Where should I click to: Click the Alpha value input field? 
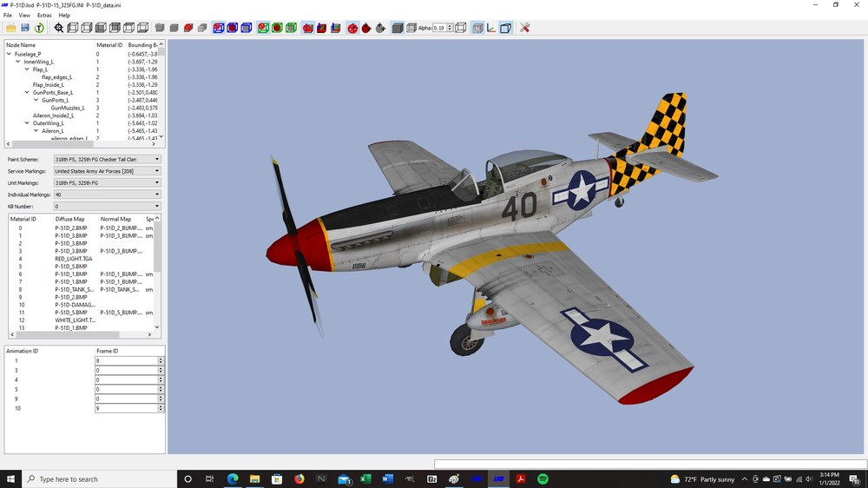tap(439, 28)
